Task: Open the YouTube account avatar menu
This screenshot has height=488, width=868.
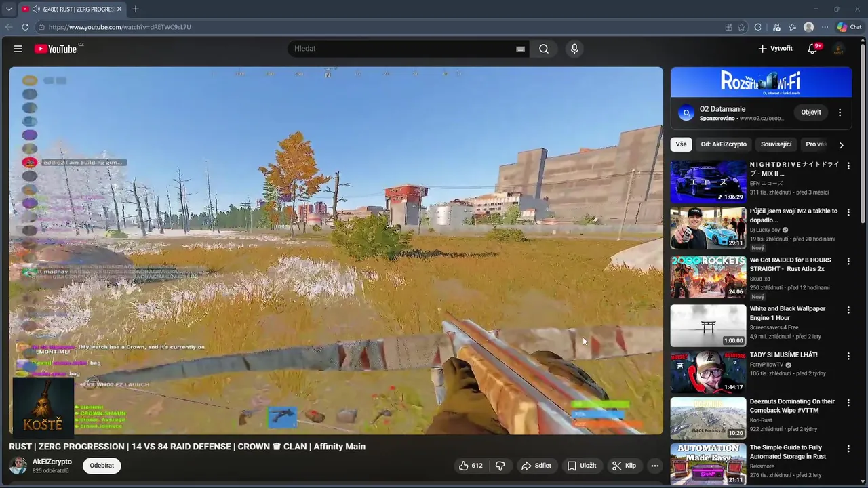Action: (x=839, y=49)
